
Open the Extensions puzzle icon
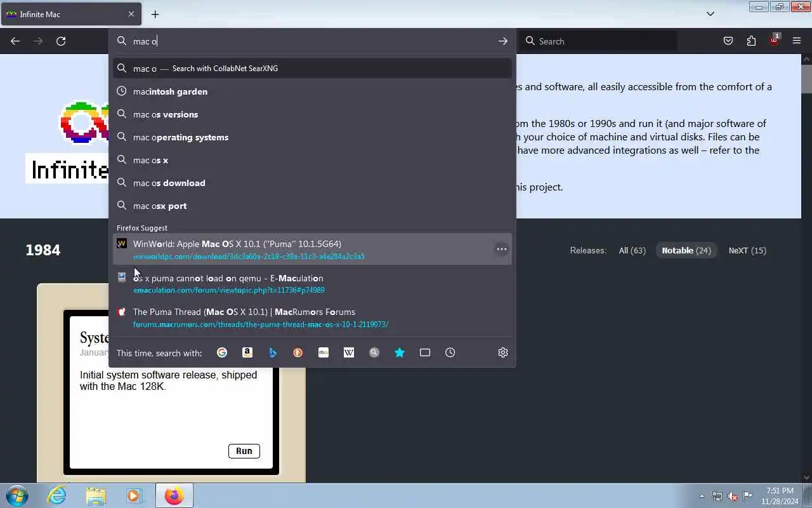tap(751, 41)
